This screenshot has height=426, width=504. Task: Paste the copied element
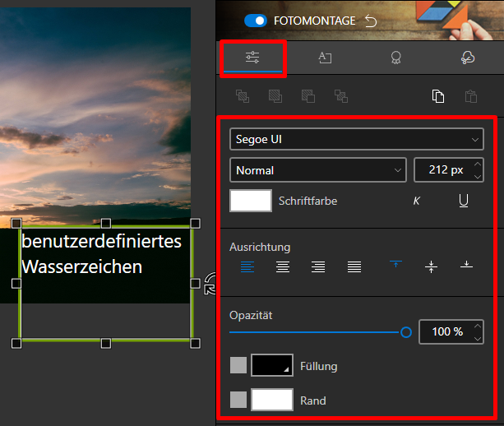click(471, 96)
